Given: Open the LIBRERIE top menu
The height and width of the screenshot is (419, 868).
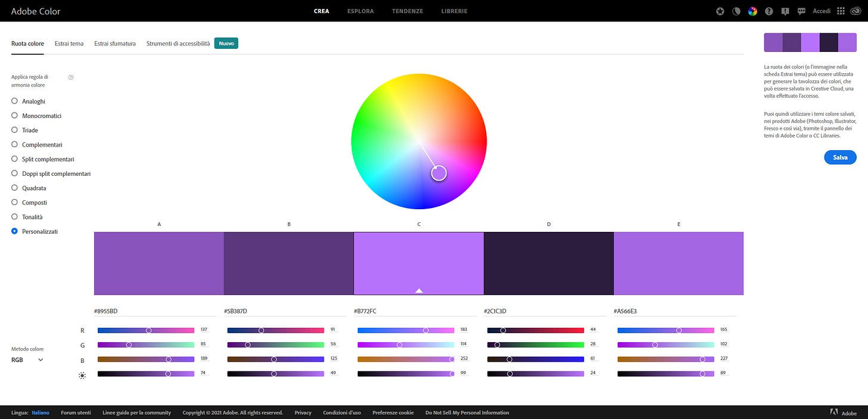Looking at the screenshot, I should tap(454, 11).
